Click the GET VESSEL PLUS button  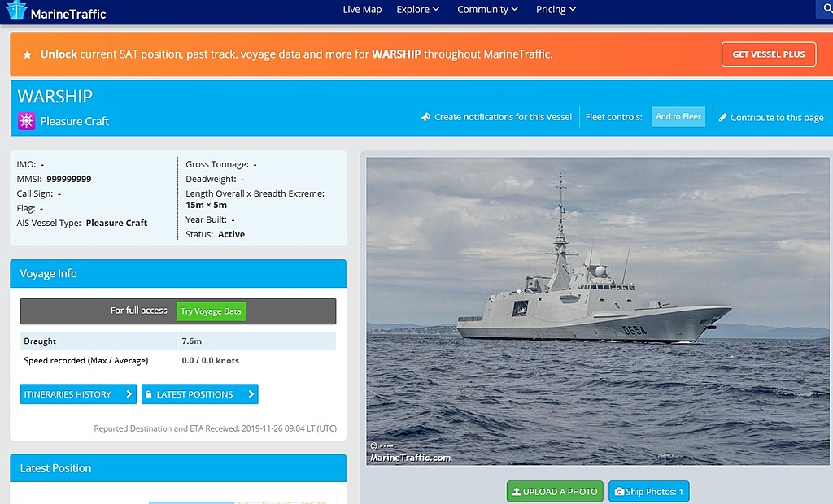pyautogui.click(x=769, y=54)
